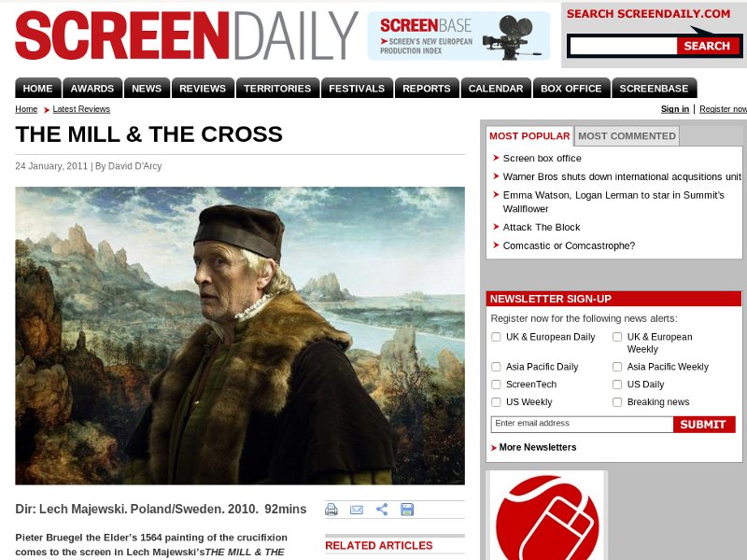The image size is (747, 560).
Task: Select the ScreenTech newsletter checkbox
Action: click(x=496, y=385)
